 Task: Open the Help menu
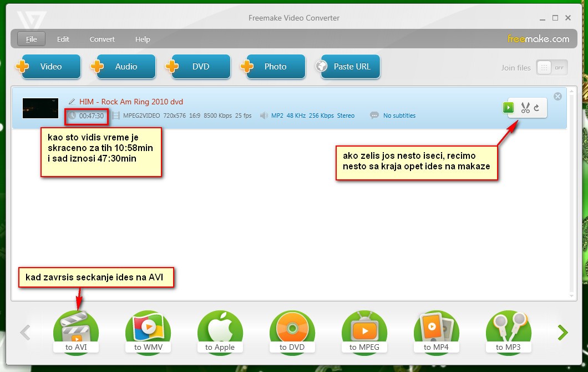[x=143, y=39]
